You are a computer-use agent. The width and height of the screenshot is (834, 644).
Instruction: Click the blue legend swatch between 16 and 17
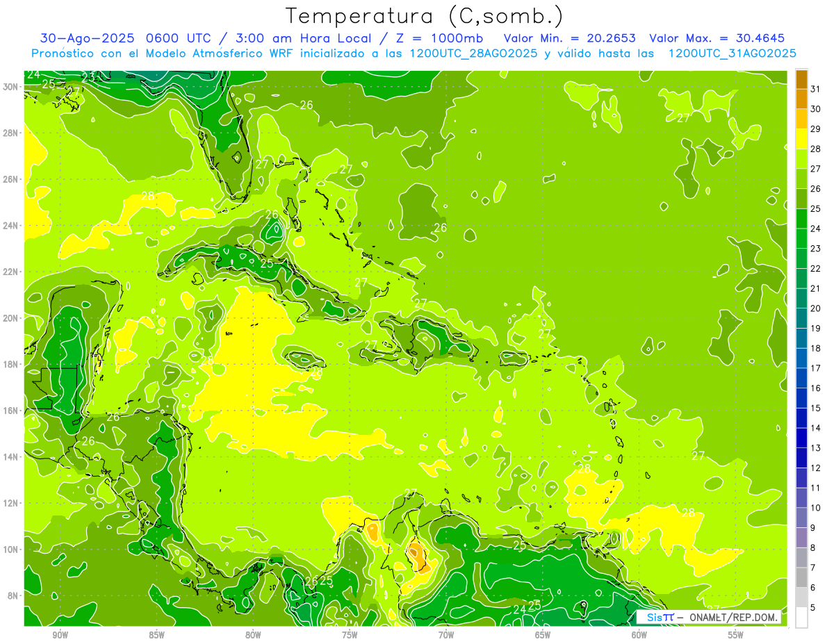[x=801, y=378]
